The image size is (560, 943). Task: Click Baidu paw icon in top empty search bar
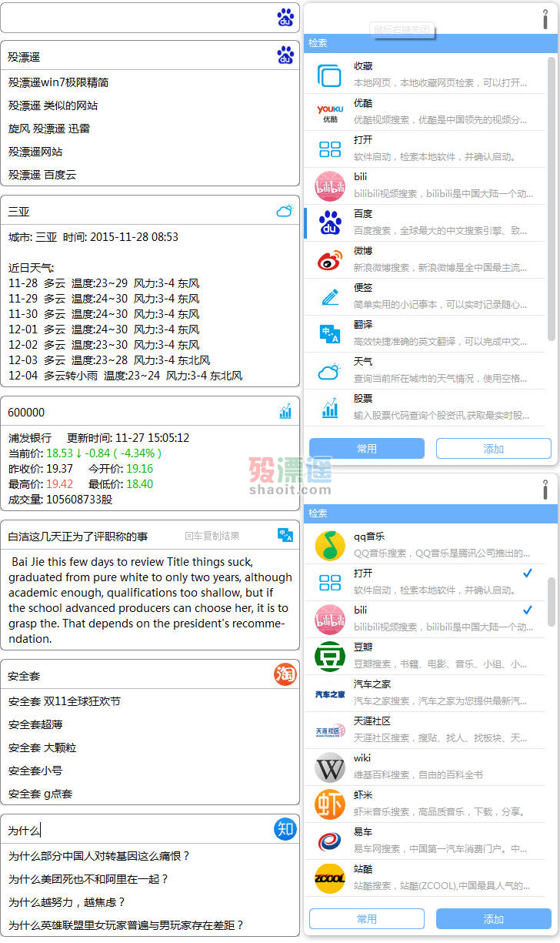(285, 17)
